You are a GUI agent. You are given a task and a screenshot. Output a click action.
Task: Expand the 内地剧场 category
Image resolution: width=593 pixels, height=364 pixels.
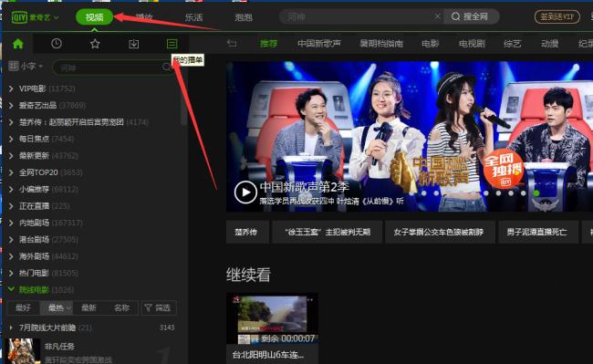11,223
